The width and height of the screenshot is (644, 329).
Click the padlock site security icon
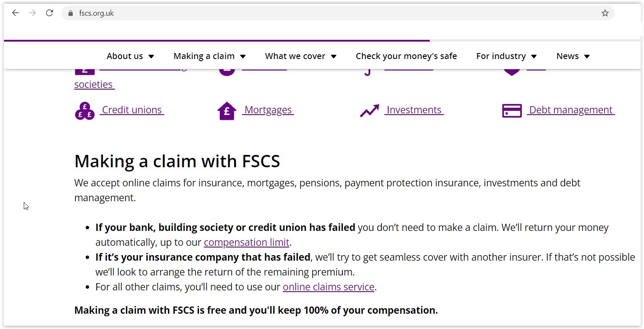point(70,13)
